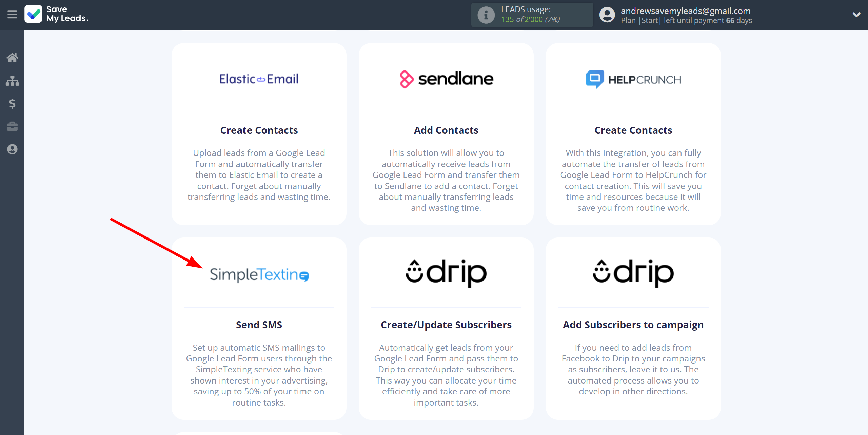This screenshot has width=868, height=435.
Task: Click the briefcase icon in sidebar
Action: click(12, 126)
